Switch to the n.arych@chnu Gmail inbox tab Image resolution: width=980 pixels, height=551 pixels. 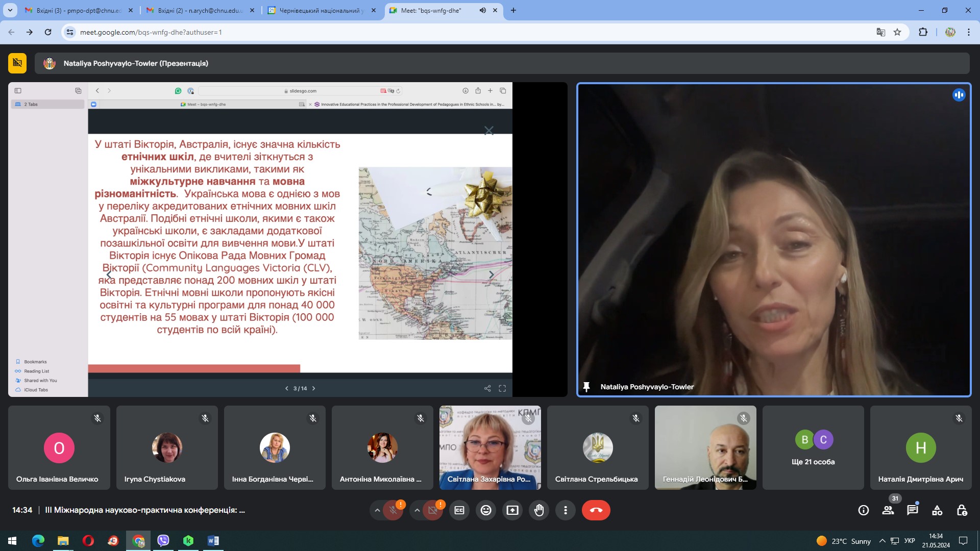click(x=199, y=10)
